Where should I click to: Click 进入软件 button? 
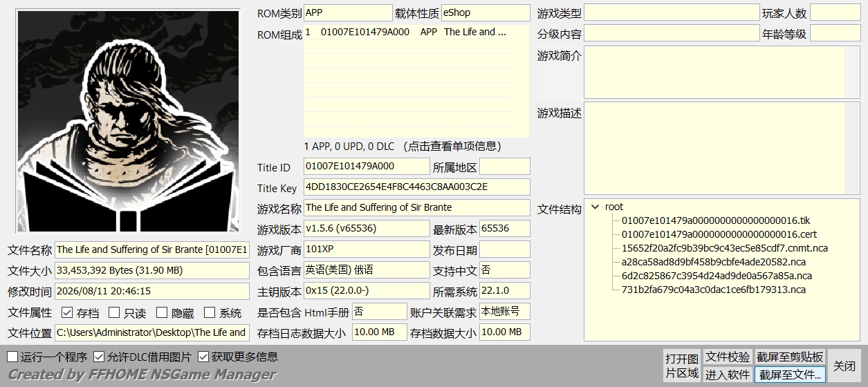pyautogui.click(x=728, y=375)
